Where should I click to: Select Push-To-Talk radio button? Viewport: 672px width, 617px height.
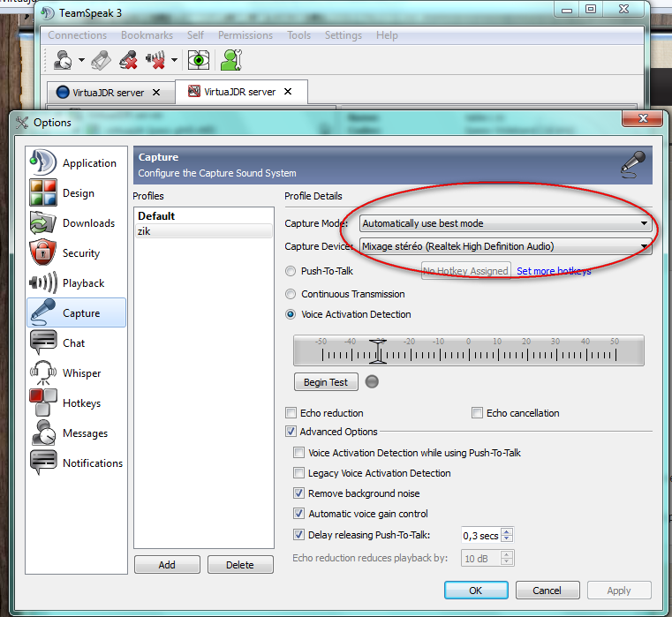tap(291, 271)
